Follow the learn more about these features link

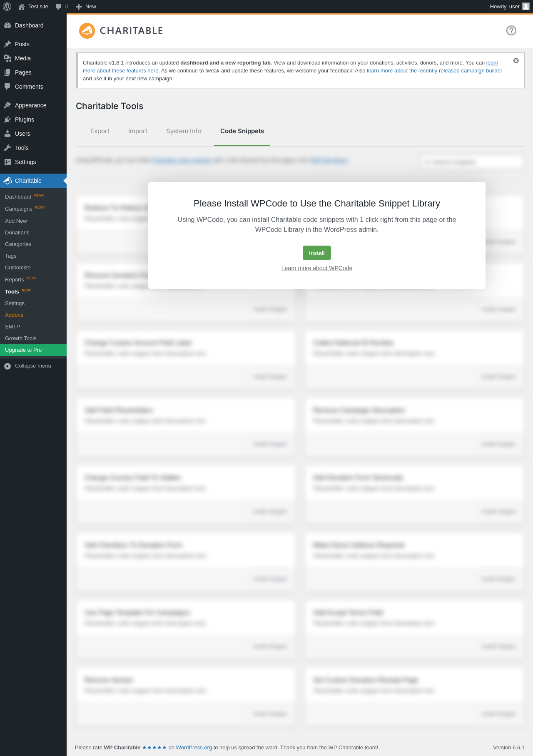pyautogui.click(x=120, y=71)
